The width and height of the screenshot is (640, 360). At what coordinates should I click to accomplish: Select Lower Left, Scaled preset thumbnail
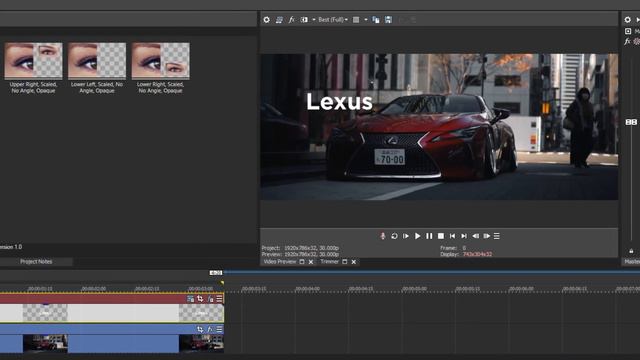point(97,60)
